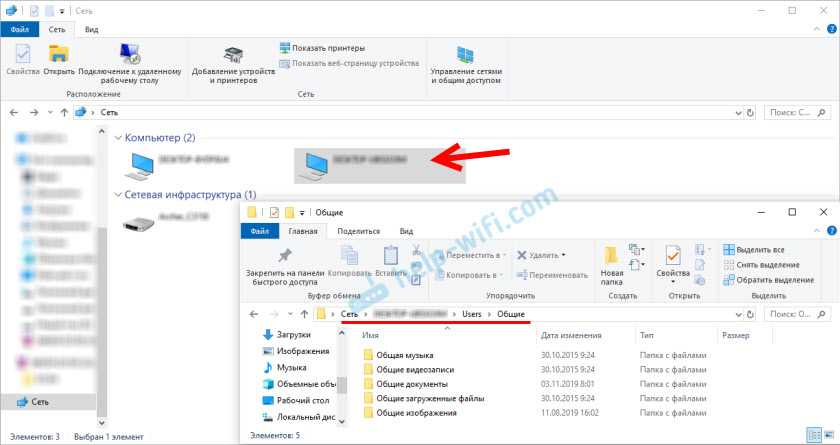Open the View tab in Network window
The width and height of the screenshot is (840, 445).
pos(91,31)
